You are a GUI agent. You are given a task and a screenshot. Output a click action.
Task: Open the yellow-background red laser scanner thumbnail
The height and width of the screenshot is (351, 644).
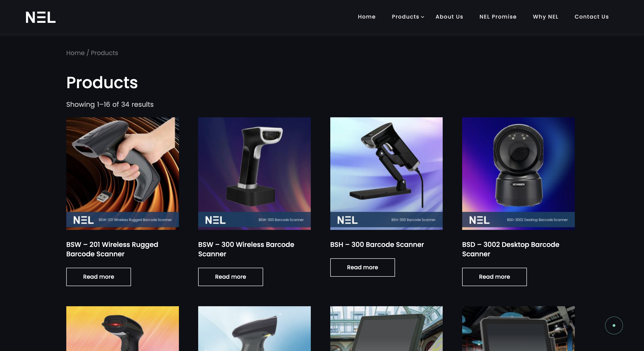click(122, 328)
